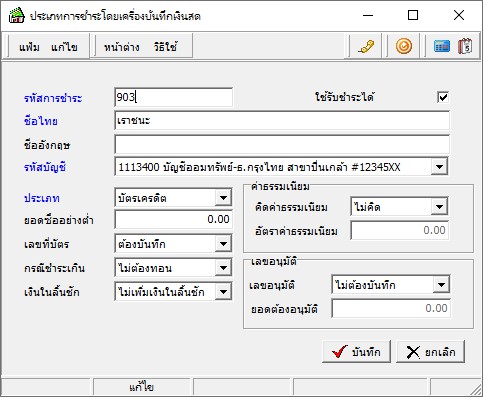Click the ยกเลิก cancel button
483x397 pixels.
(x=430, y=352)
